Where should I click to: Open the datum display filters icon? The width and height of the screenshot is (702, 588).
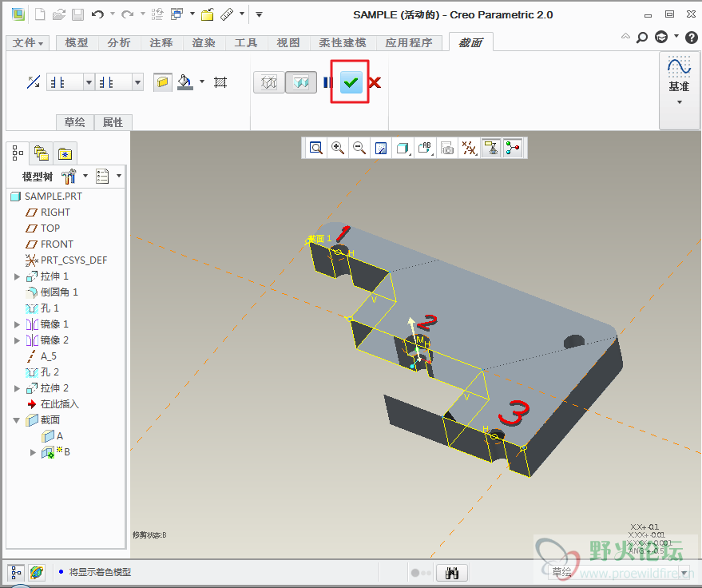click(x=469, y=148)
